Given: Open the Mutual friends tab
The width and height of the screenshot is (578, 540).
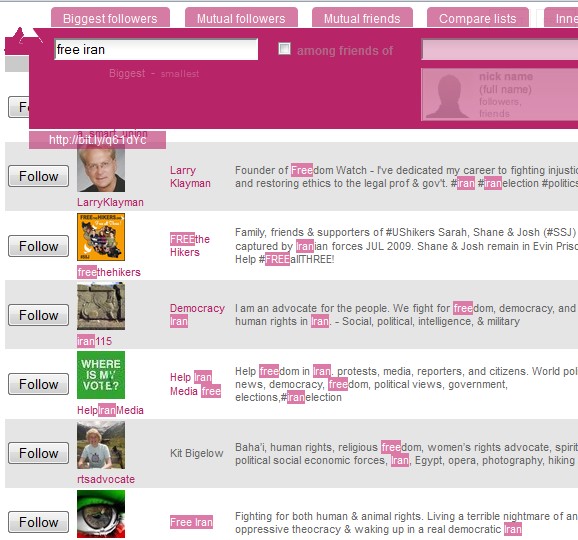Looking at the screenshot, I should click(x=362, y=18).
